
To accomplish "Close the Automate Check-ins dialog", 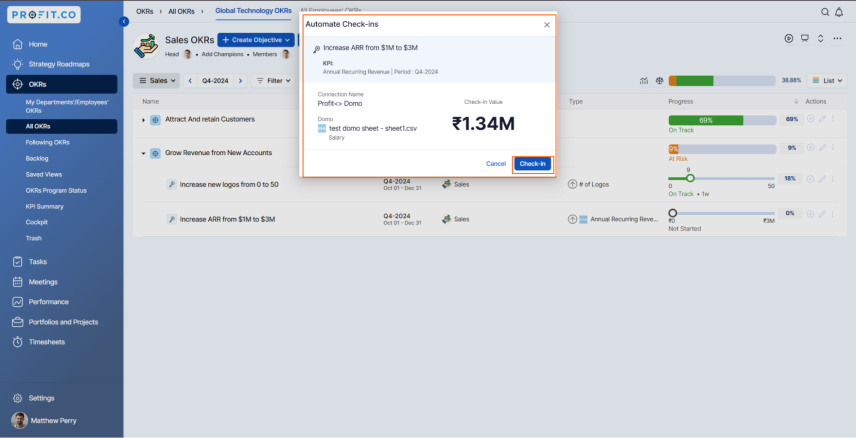I will click(546, 25).
